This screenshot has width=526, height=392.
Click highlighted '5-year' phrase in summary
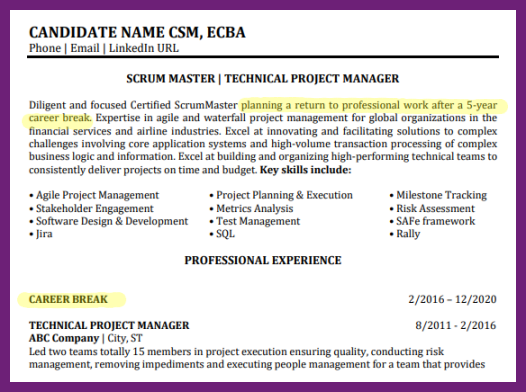coord(482,105)
